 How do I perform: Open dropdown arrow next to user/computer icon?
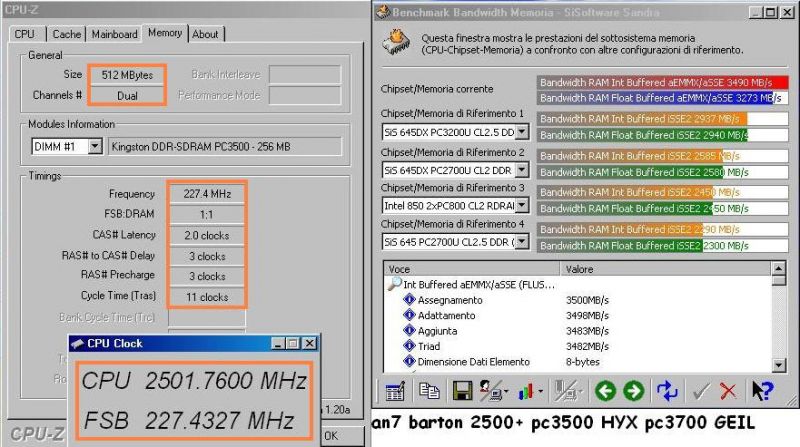pyautogui.click(x=506, y=392)
